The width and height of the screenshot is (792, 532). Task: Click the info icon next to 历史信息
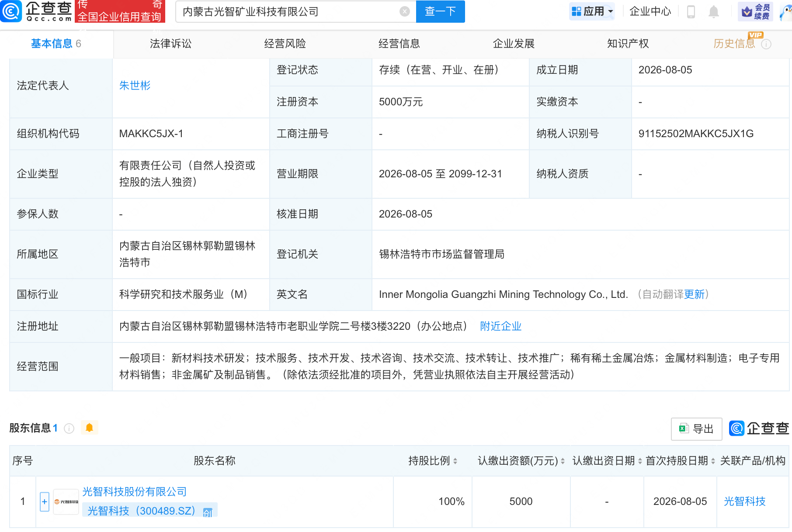click(766, 44)
